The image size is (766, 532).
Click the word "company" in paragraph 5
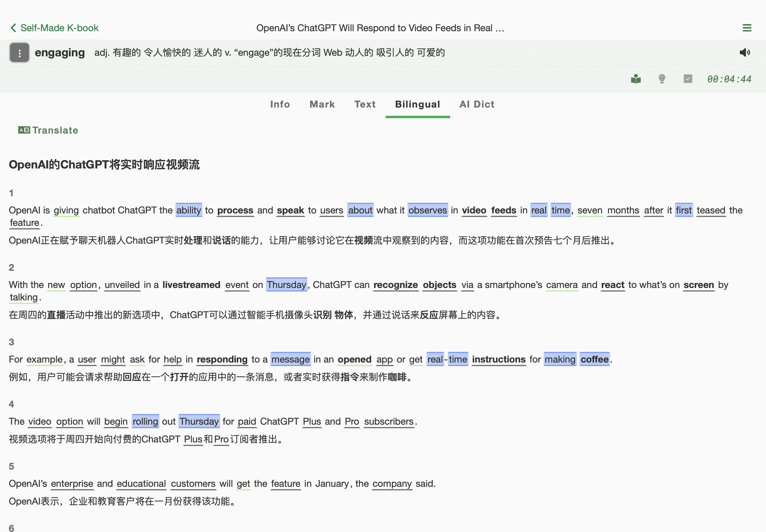(392, 484)
